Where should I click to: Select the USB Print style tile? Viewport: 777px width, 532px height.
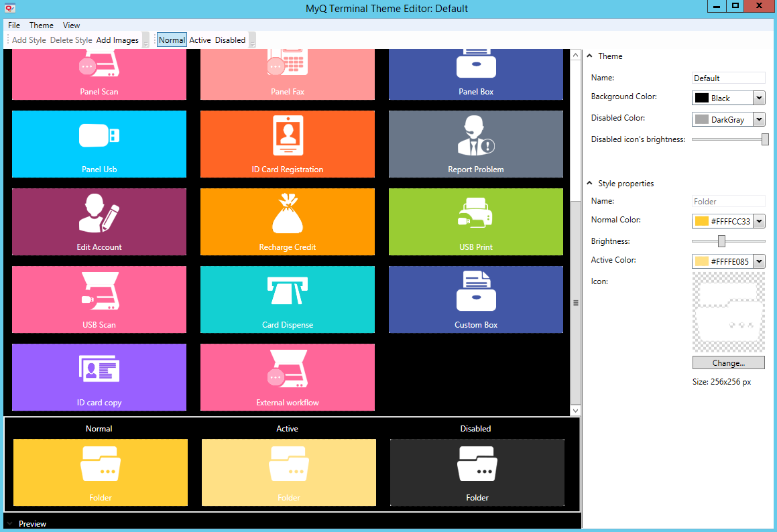tap(475, 222)
